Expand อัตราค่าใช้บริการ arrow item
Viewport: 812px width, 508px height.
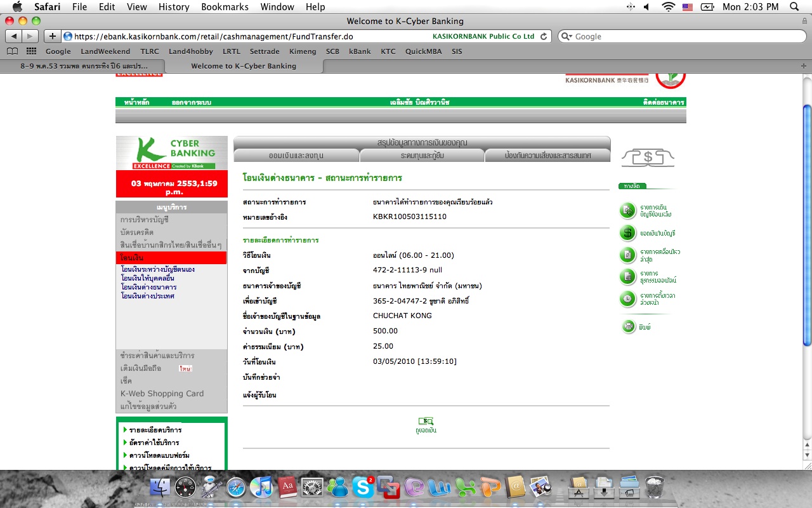pos(154,443)
